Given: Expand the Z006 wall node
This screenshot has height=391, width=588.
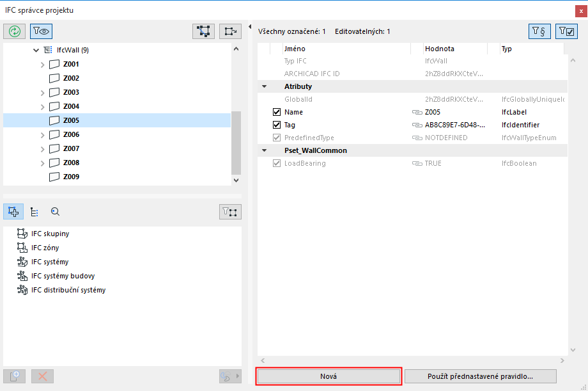Looking at the screenshot, I should click(x=42, y=135).
